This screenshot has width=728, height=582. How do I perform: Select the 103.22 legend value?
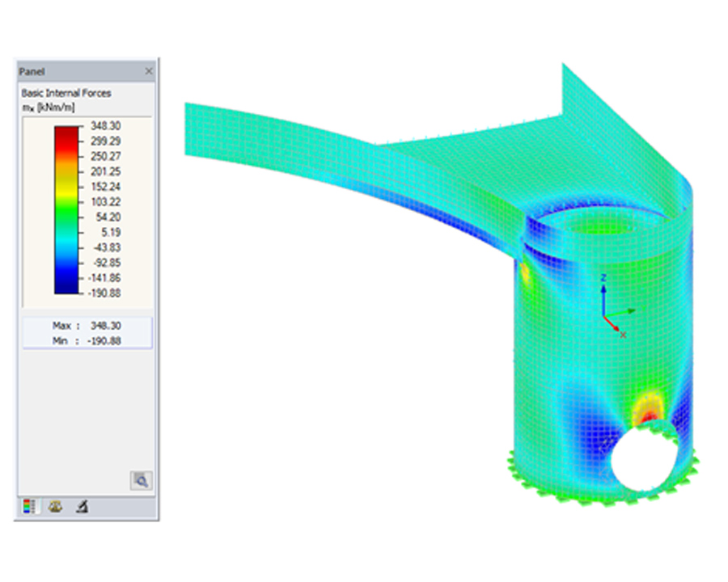click(x=105, y=202)
